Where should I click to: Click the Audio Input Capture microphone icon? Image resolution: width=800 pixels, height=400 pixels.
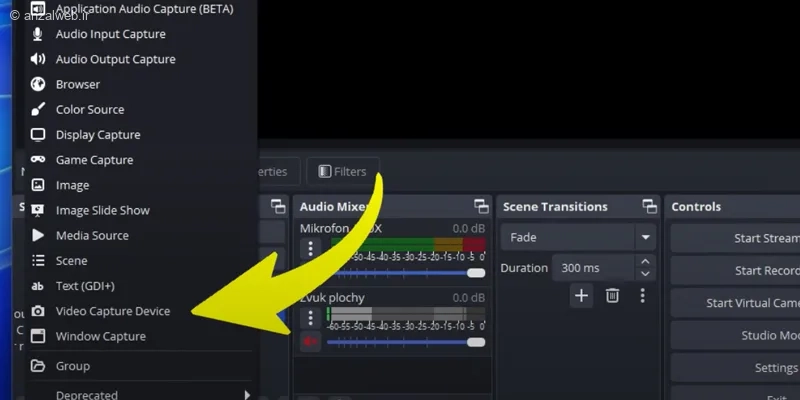pos(38,34)
